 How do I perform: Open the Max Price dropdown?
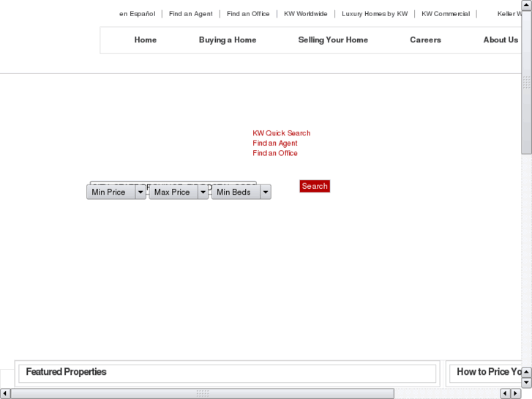pyautogui.click(x=179, y=193)
